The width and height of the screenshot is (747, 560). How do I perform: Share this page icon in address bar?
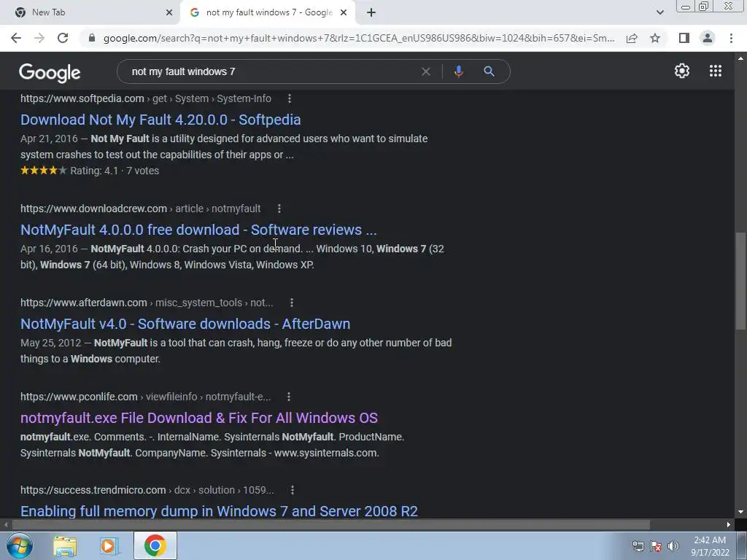[632, 38]
